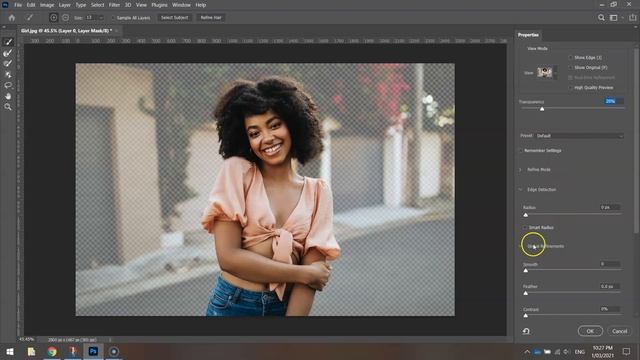The height and width of the screenshot is (360, 640).
Task: Click the Share icon top right
Action: 633,18
